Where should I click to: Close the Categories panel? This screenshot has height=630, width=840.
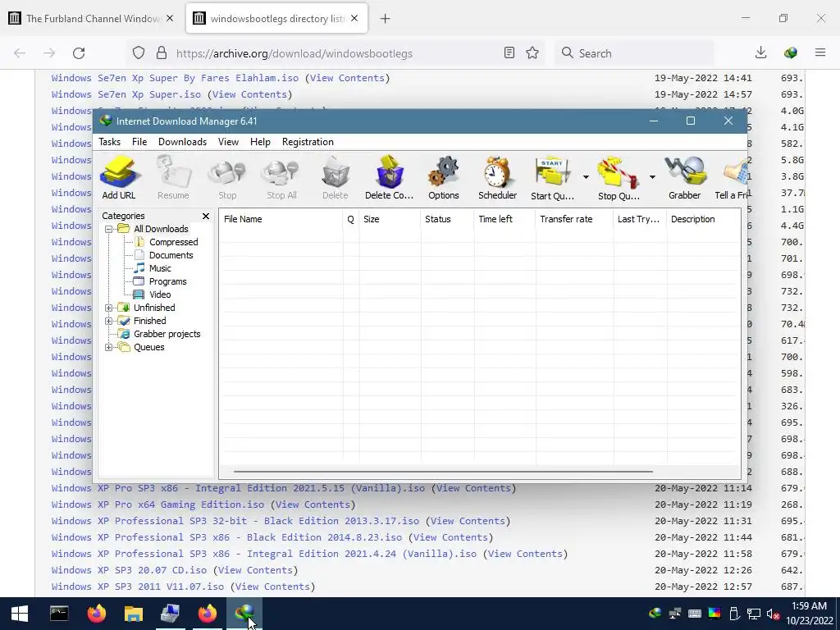[206, 216]
